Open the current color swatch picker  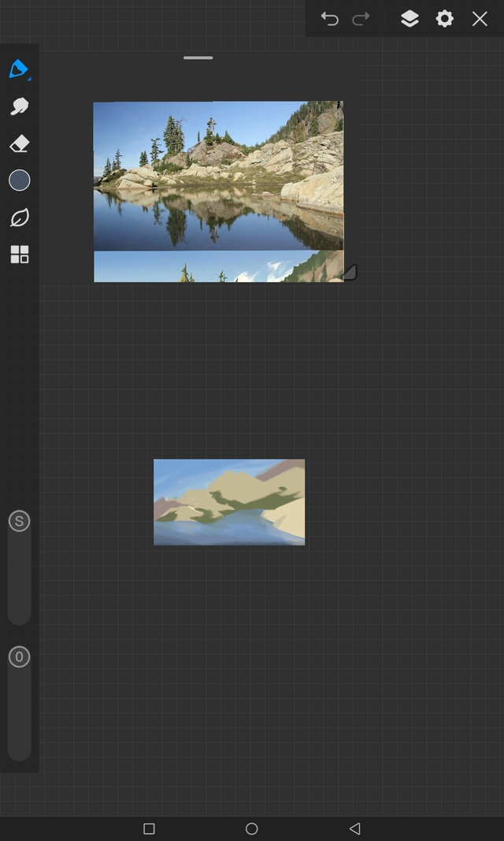tap(19, 180)
